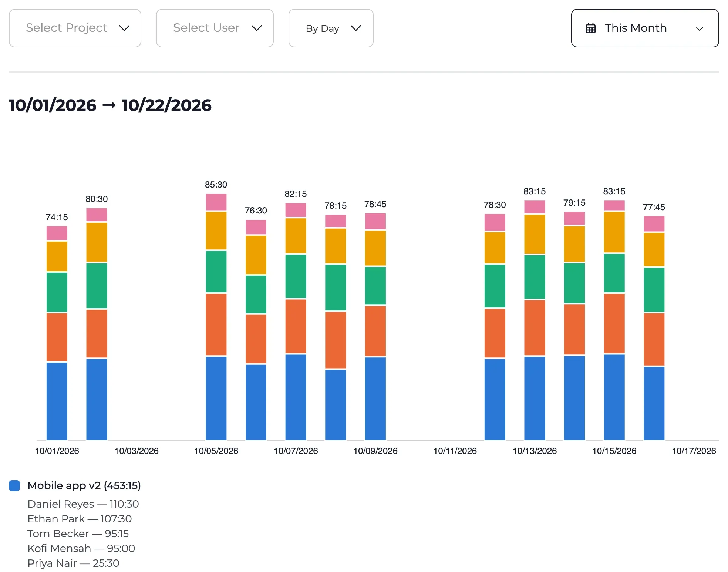The image size is (728, 572).
Task: Click the 76:30 total label above bar
Action: click(256, 211)
